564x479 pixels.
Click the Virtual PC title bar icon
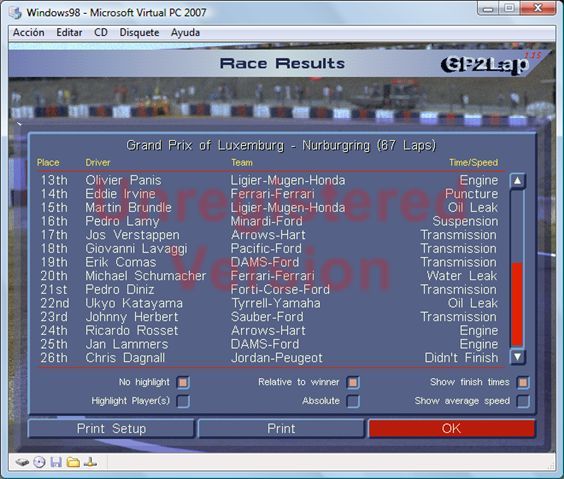tap(15, 12)
